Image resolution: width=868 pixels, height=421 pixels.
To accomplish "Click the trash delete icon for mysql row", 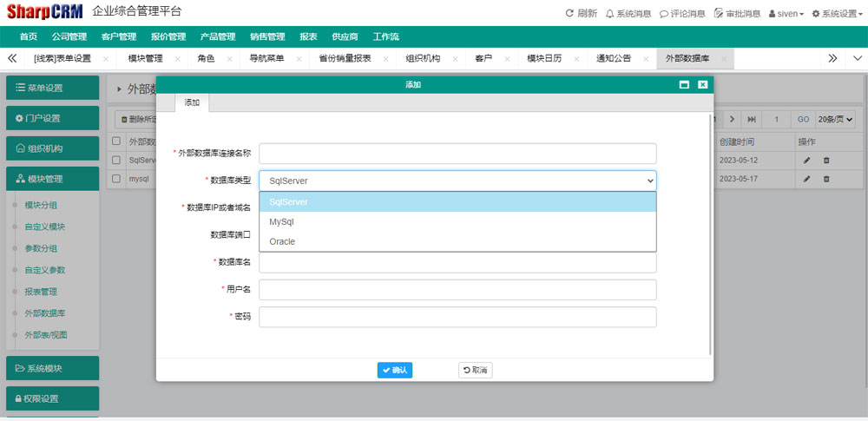I will coord(826,179).
